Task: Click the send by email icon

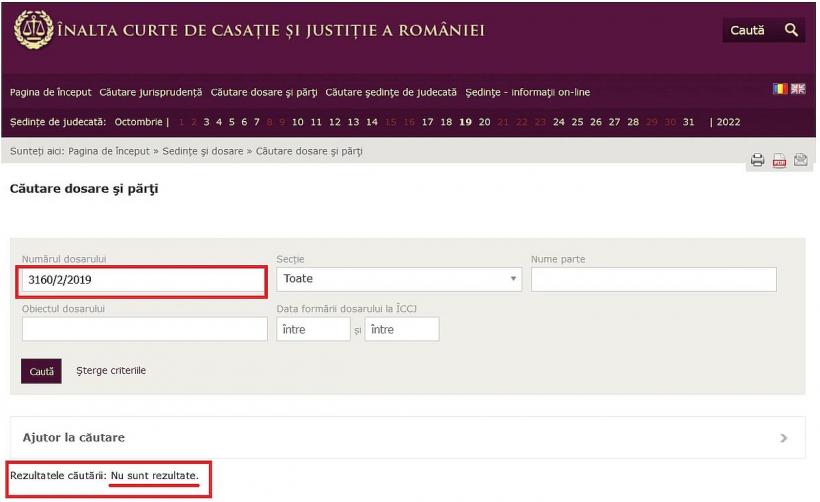Action: [800, 160]
